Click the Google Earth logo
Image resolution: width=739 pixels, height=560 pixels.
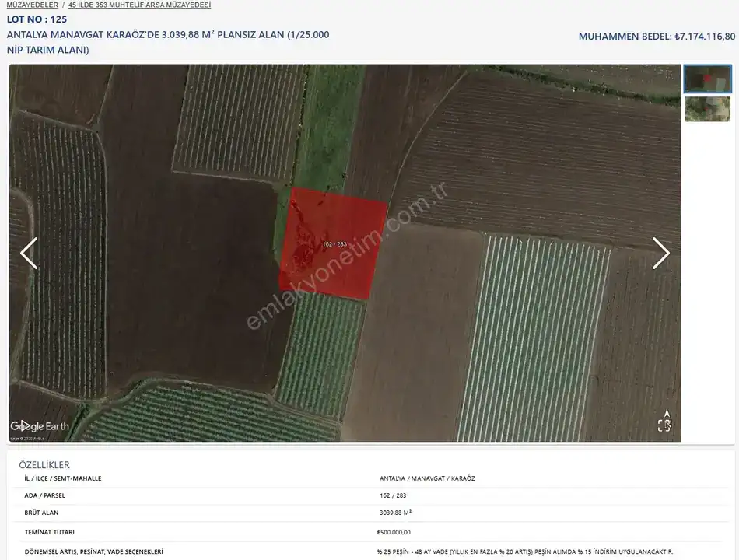40,426
